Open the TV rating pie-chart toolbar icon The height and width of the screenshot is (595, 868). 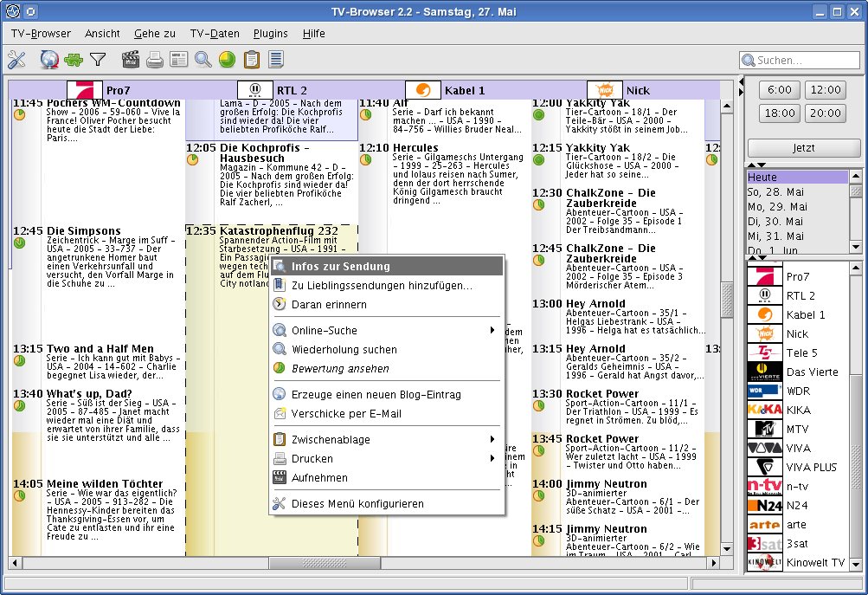227,59
